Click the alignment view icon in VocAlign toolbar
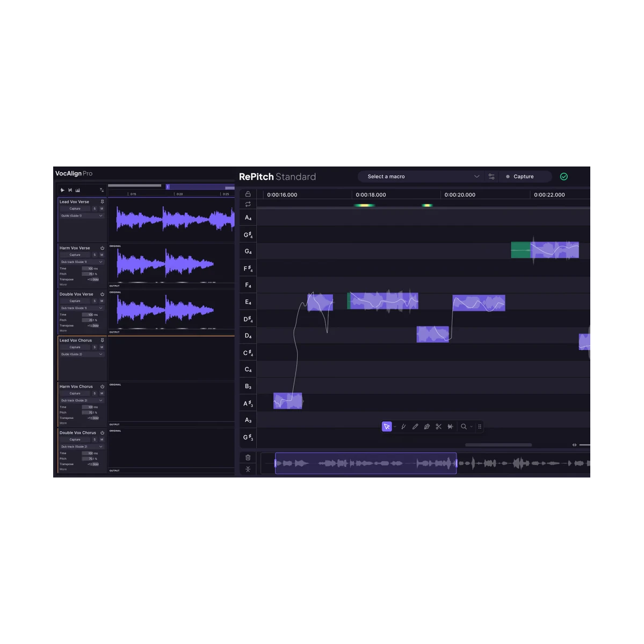 [70, 190]
